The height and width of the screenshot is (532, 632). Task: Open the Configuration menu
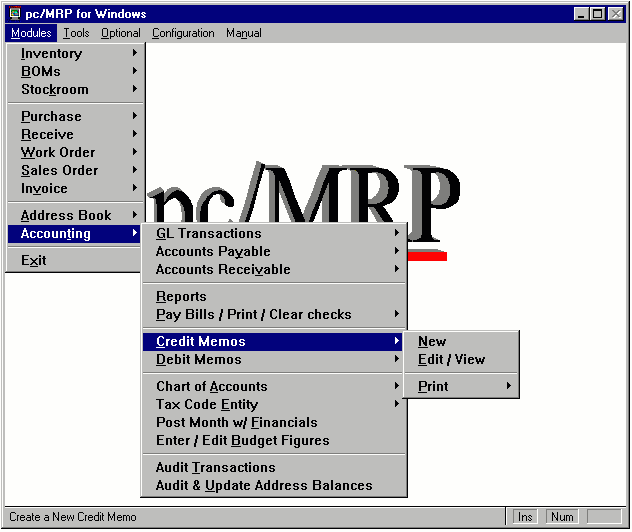tap(183, 33)
